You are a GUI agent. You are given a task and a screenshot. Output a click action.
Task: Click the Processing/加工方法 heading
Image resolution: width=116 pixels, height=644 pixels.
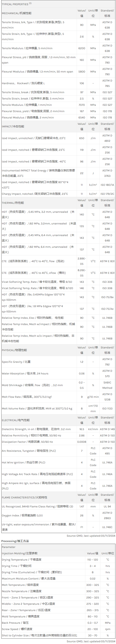15,541
